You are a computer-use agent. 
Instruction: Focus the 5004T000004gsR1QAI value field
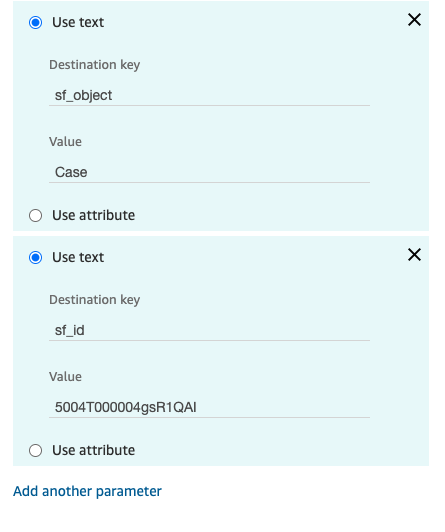[x=209, y=407]
